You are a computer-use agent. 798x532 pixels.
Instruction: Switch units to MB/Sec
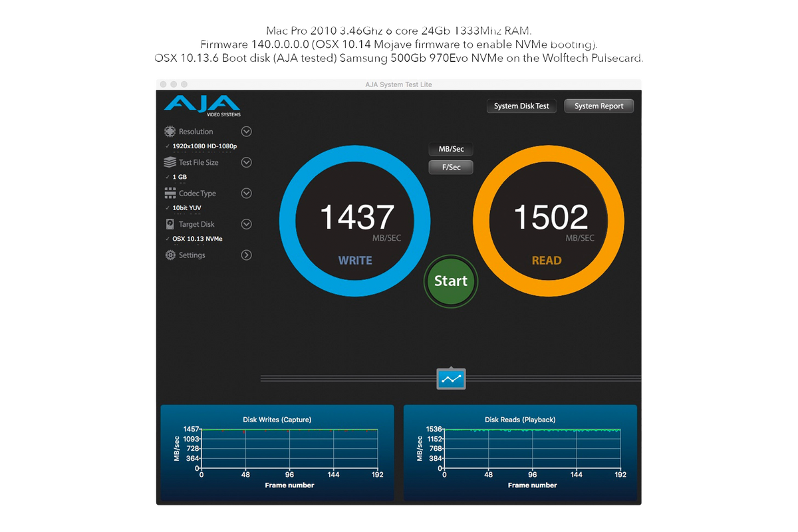click(451, 149)
